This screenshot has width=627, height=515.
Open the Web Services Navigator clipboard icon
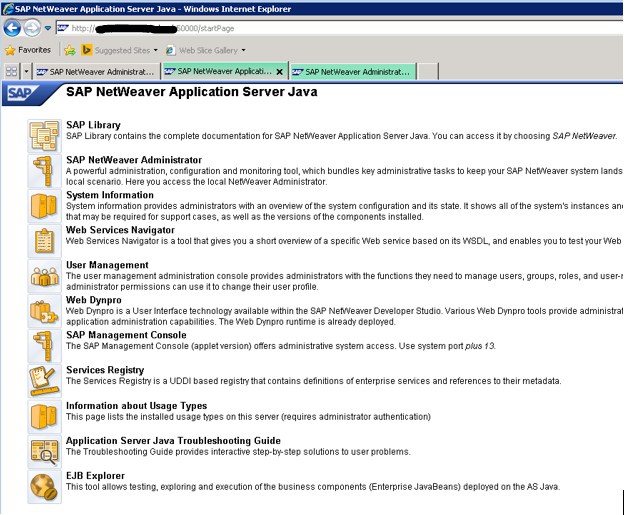[44, 241]
